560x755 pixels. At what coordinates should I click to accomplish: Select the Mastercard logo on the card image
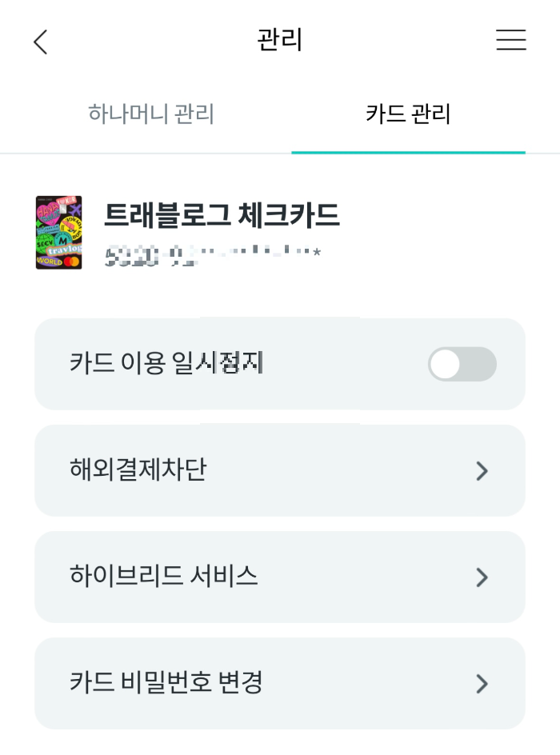[x=70, y=262]
